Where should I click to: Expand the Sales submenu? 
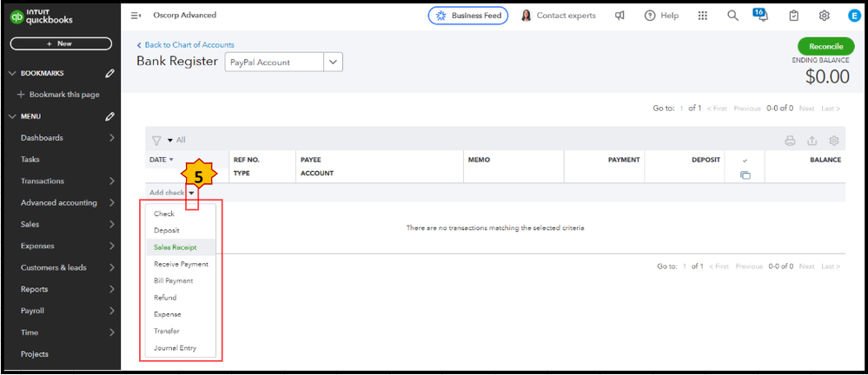(111, 224)
